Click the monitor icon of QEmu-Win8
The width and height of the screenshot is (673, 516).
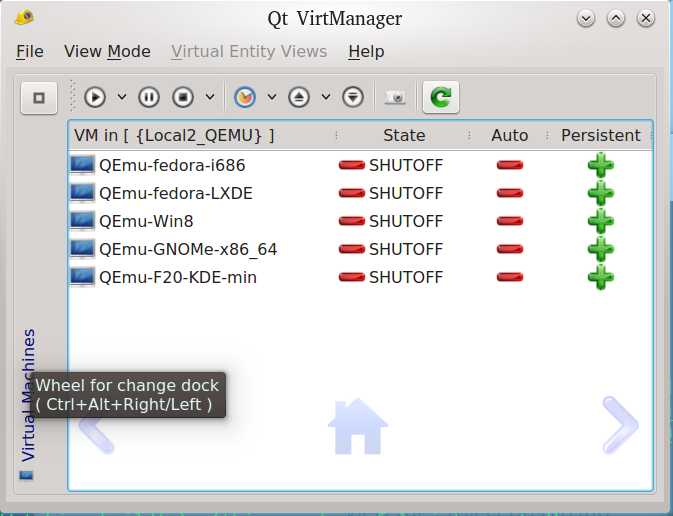pos(82,221)
